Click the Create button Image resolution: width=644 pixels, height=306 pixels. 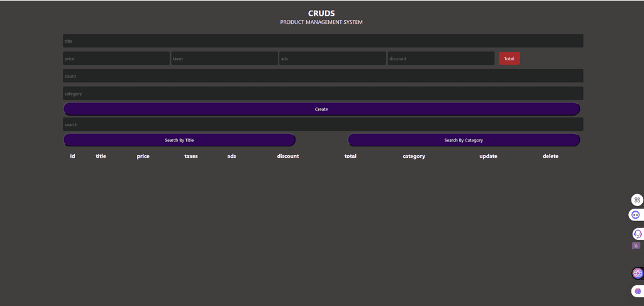coord(321,109)
